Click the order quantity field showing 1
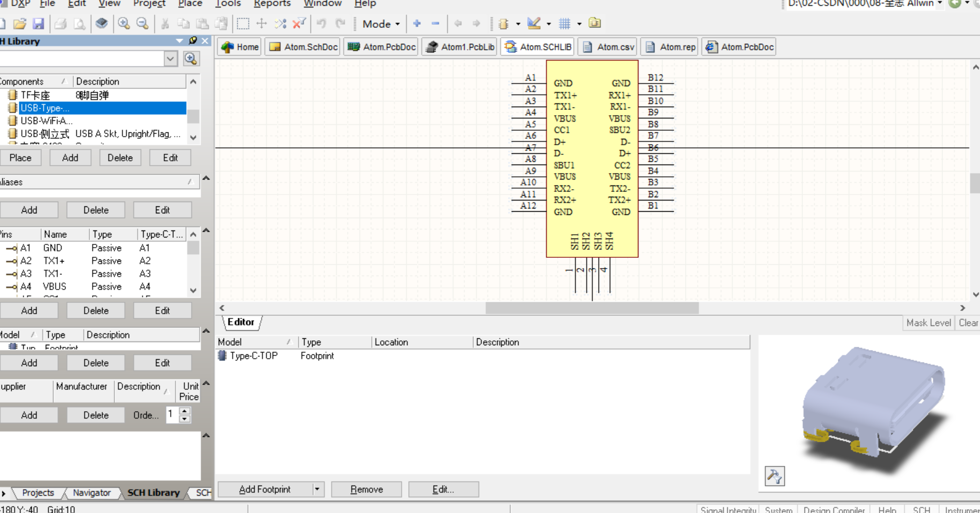Screen dimensions: 980x513 tap(172, 414)
